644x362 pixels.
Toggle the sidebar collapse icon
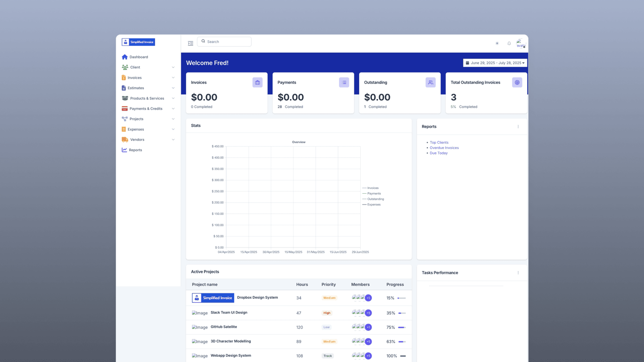tap(190, 43)
